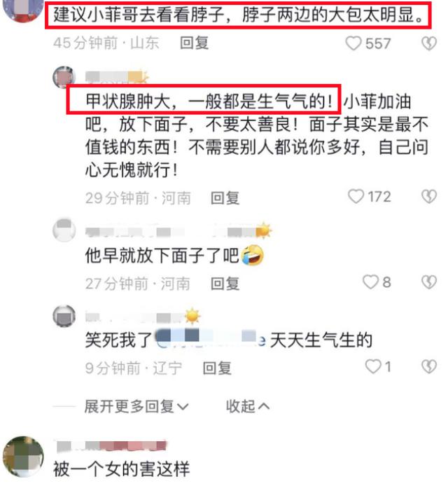Dislike the 甲状腺肿大 reply
Image resolution: width=448 pixels, height=486 pixels.
click(429, 197)
